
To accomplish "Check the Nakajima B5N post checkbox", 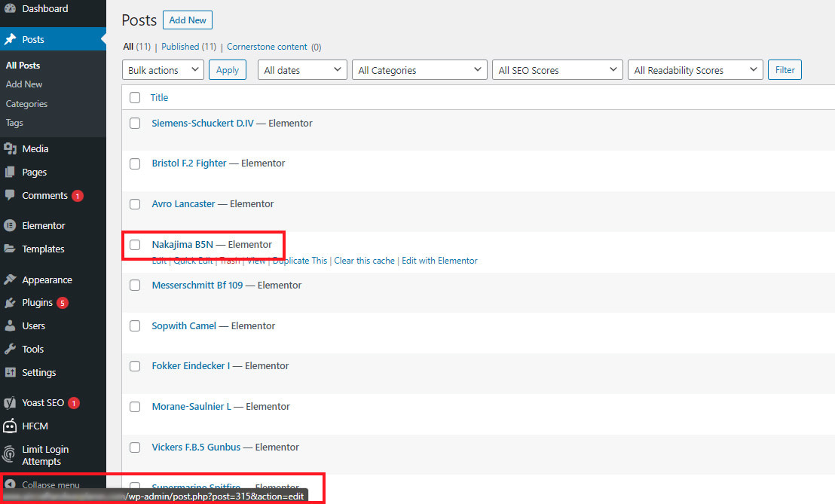I will (135, 244).
